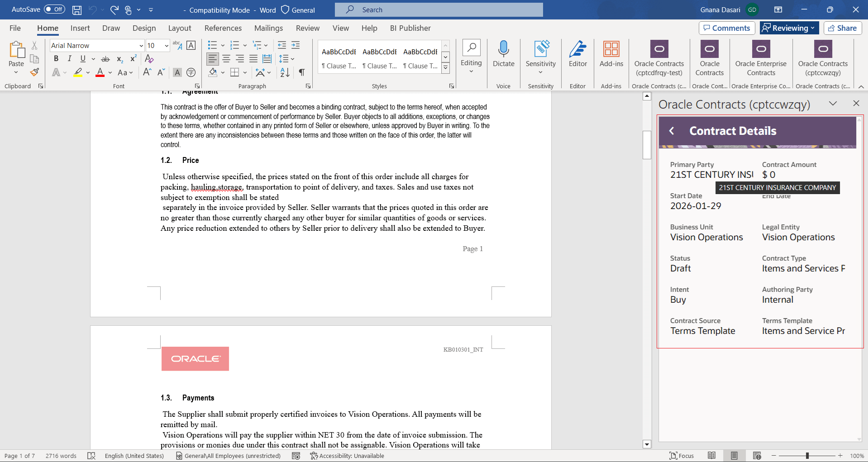This screenshot has height=462, width=868.
Task: Toggle Show/Hide paragraph marks
Action: [x=302, y=72]
